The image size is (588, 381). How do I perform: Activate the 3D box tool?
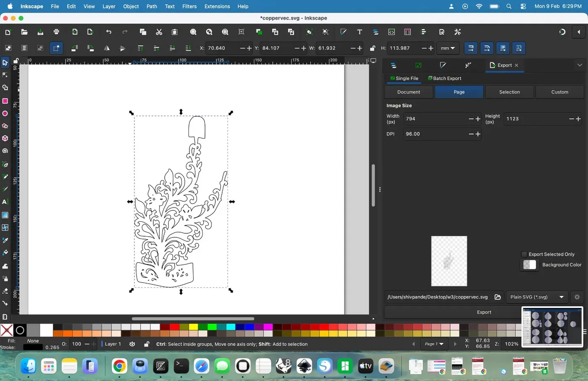5,138
